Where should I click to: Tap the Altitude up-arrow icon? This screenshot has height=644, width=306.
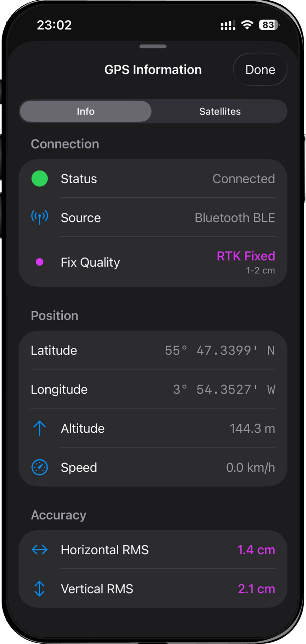tap(40, 428)
